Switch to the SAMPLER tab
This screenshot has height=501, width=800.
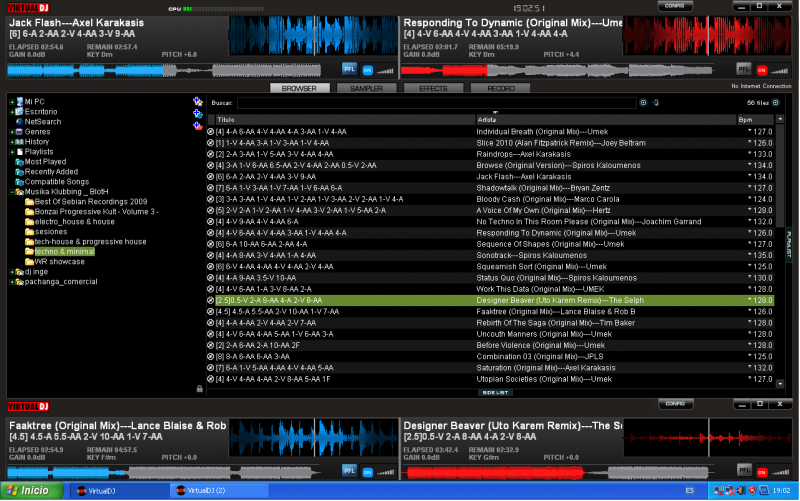[366, 88]
